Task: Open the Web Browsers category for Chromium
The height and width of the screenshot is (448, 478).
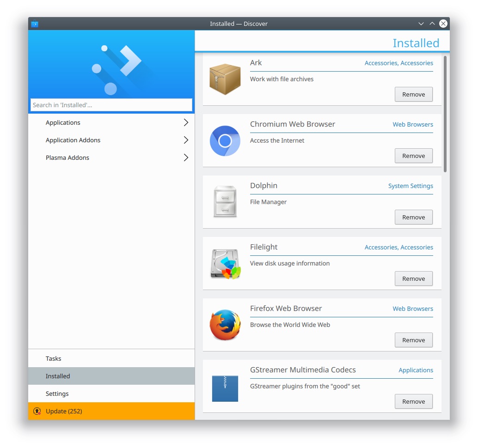Action: coord(413,124)
